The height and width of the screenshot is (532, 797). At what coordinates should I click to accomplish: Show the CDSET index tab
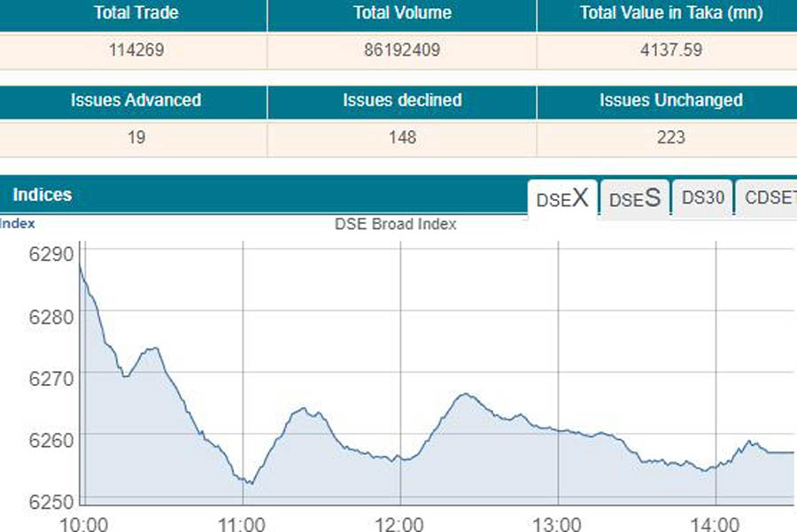tap(769, 198)
